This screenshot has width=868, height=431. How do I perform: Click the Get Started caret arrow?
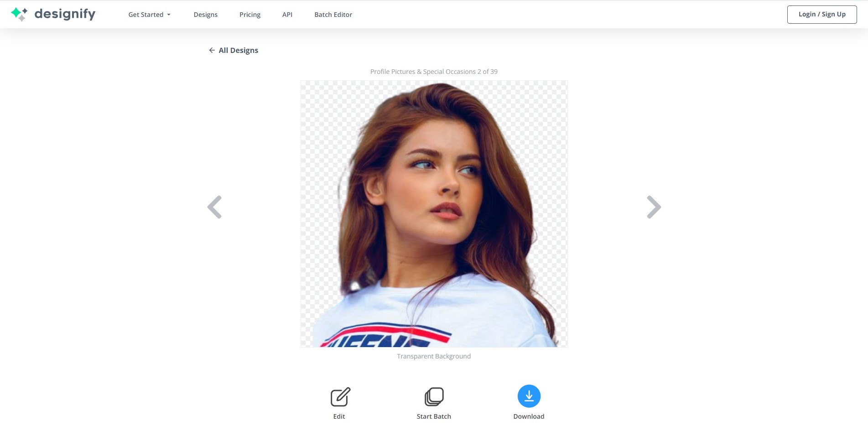[169, 15]
